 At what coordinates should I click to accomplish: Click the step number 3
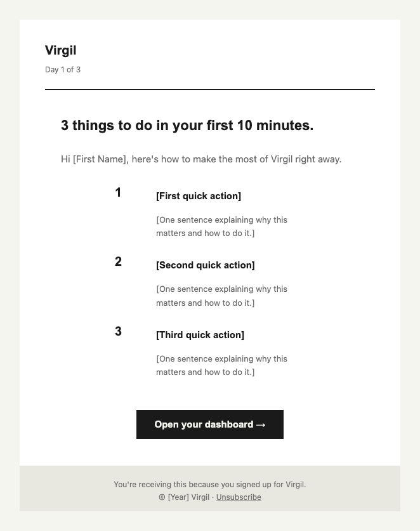118,331
